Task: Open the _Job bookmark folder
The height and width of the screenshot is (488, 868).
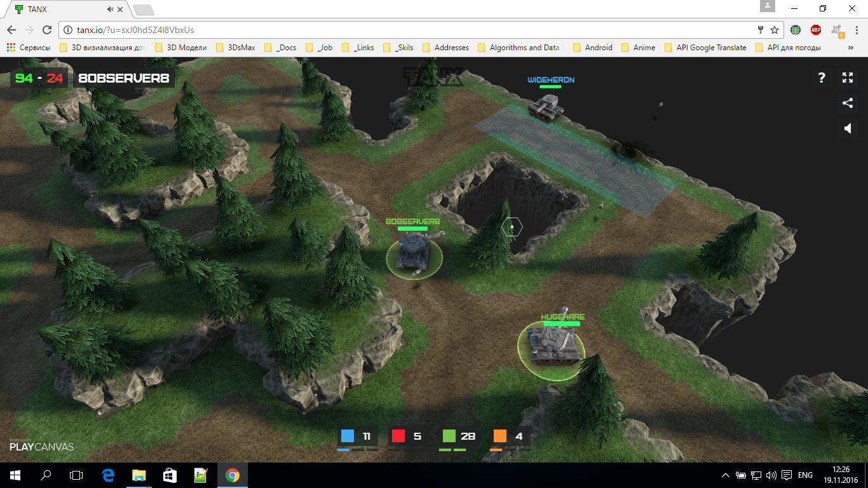Action: point(319,48)
